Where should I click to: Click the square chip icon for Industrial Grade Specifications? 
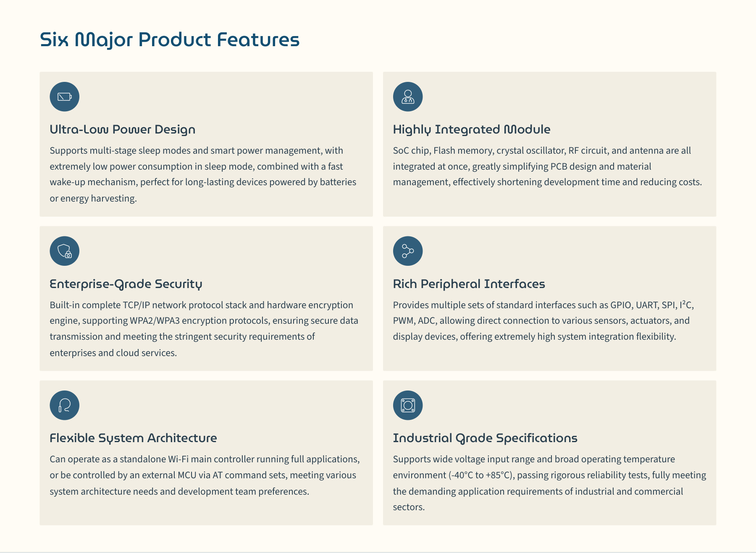click(x=407, y=405)
